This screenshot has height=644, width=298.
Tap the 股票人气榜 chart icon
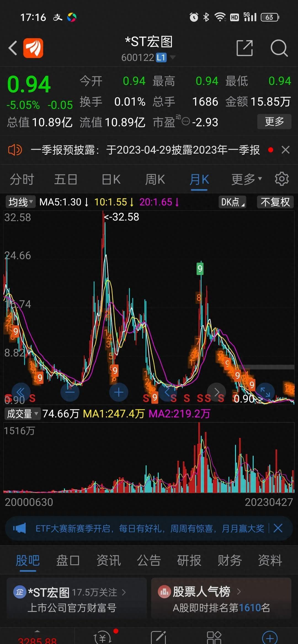[164, 592]
